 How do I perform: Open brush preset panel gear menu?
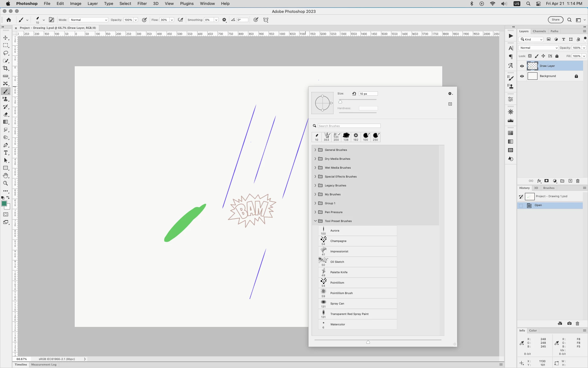click(x=450, y=94)
